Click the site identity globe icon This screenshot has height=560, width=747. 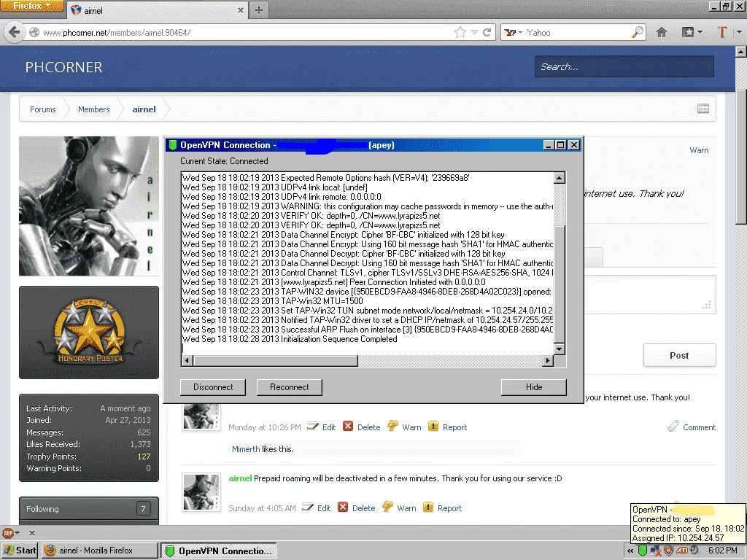click(34, 32)
